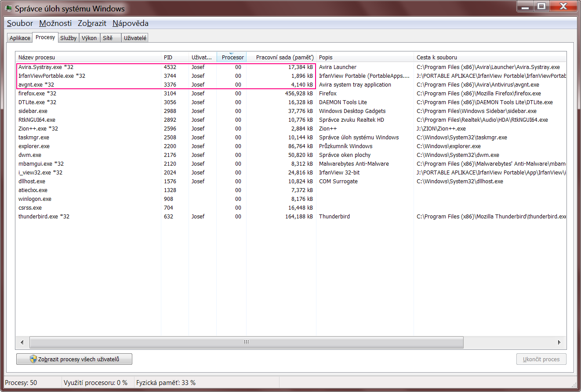The height and width of the screenshot is (392, 581).
Task: Click Zobrazit procesy všech uživatelů button
Action: [x=74, y=359]
